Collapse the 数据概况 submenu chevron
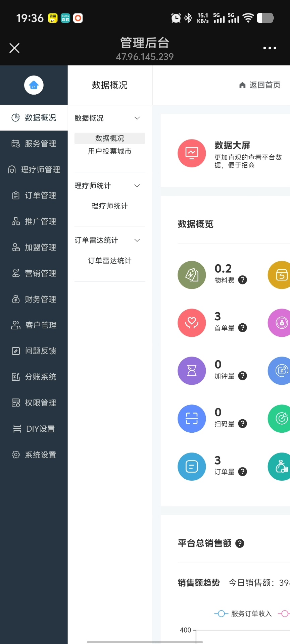The width and height of the screenshot is (290, 644). [x=137, y=118]
